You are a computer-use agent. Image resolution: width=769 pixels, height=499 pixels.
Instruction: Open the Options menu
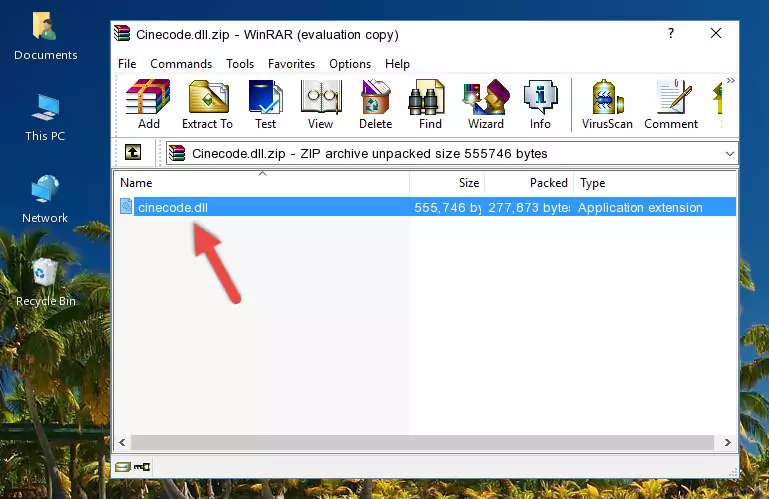[350, 64]
